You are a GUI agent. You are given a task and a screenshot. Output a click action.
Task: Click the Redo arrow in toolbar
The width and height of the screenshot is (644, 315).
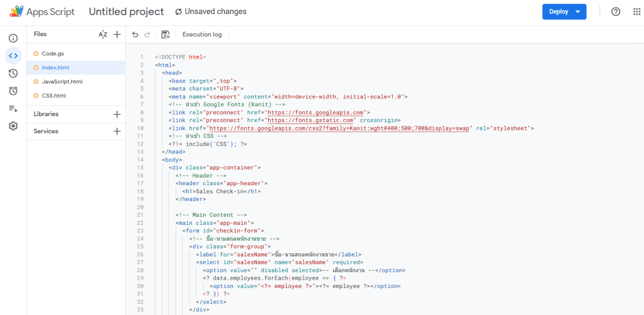click(147, 35)
